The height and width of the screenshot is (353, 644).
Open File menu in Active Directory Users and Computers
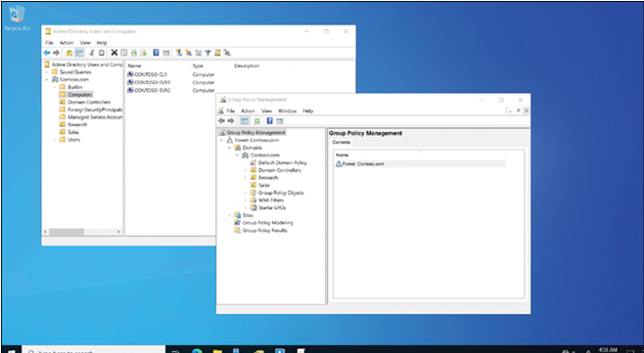tap(49, 43)
